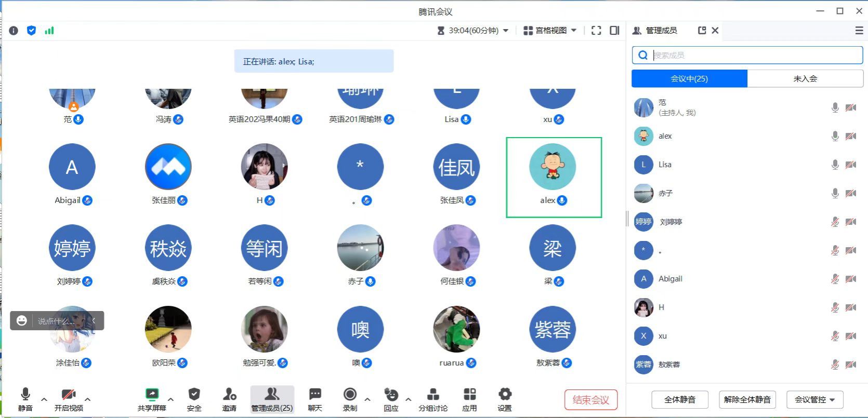Select the In Meeting (25) tab

[x=689, y=78]
